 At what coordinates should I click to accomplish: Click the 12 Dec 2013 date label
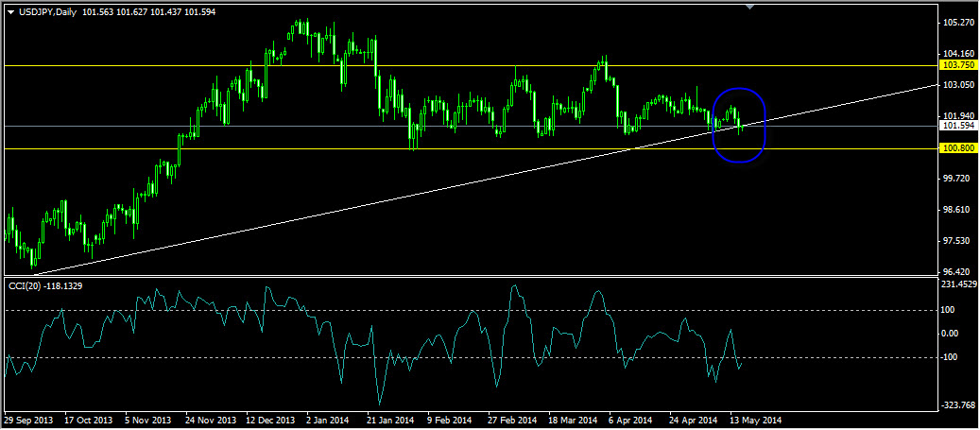(270, 420)
